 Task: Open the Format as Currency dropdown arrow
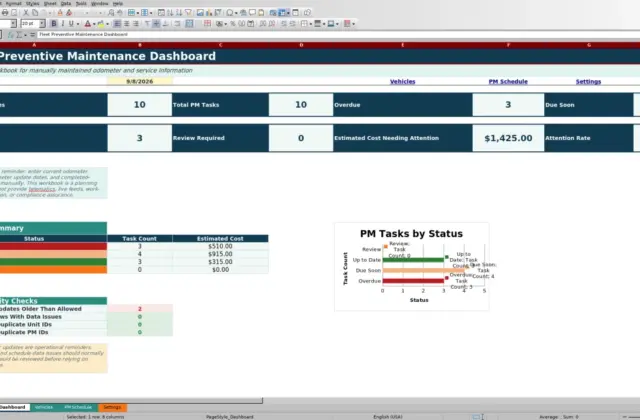point(225,24)
